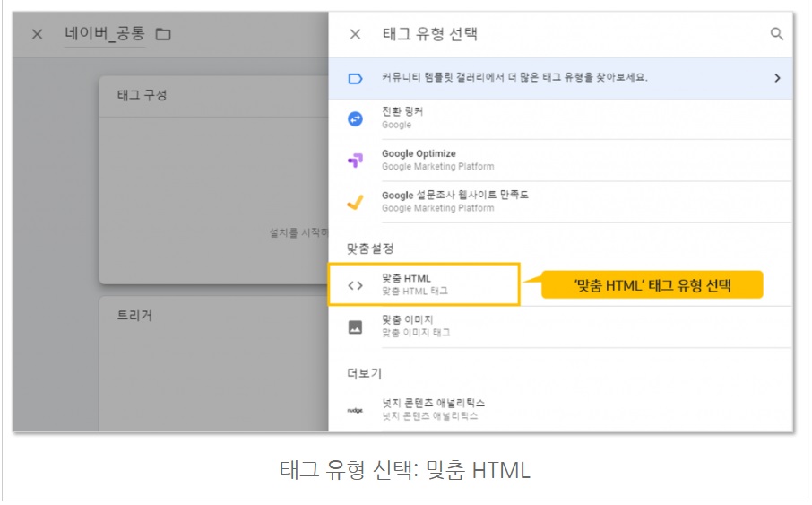Click the tag icon in community gallery banner

click(x=355, y=78)
